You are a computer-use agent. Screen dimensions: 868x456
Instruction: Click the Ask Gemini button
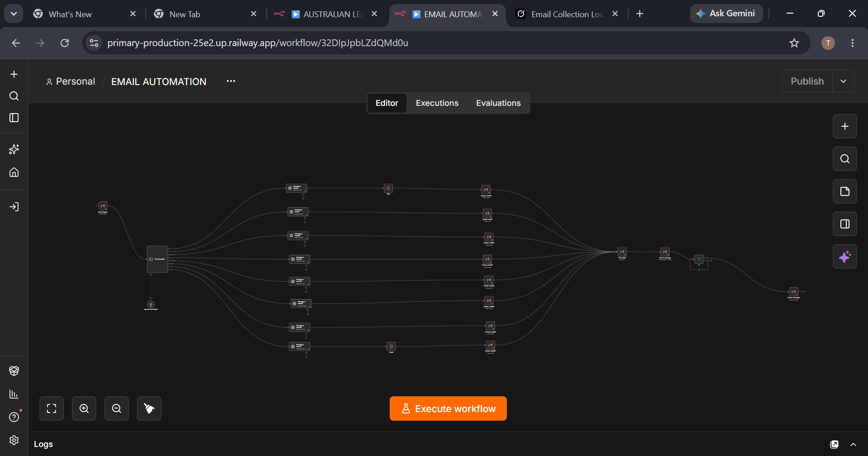[726, 14]
